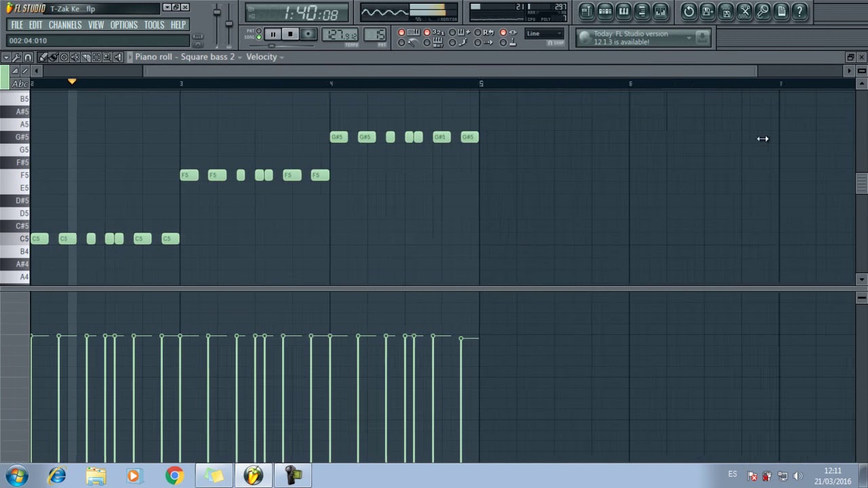The width and height of the screenshot is (868, 488).
Task: Select the Paint brush tool in piano roll
Action: click(53, 57)
